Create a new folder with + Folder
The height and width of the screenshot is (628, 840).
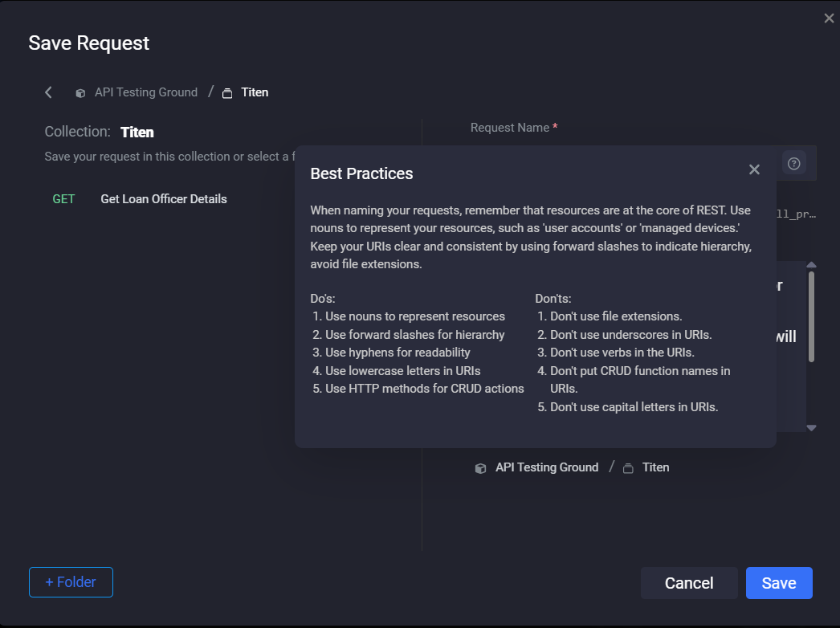[x=71, y=582]
